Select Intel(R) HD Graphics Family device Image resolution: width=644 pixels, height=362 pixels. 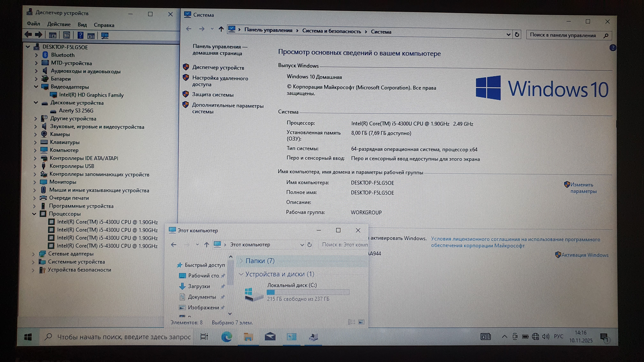coord(91,95)
